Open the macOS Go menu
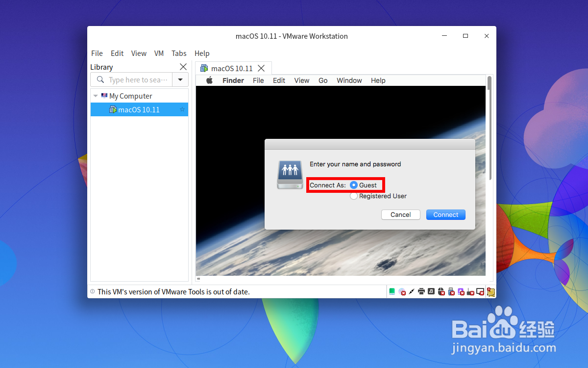The image size is (588, 368). (x=323, y=80)
